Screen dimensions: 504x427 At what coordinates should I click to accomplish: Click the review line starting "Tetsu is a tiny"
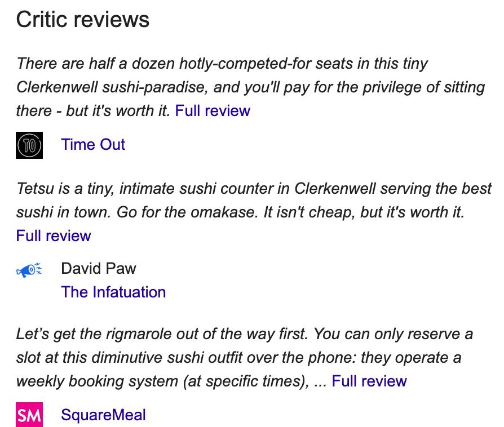pyautogui.click(x=254, y=188)
